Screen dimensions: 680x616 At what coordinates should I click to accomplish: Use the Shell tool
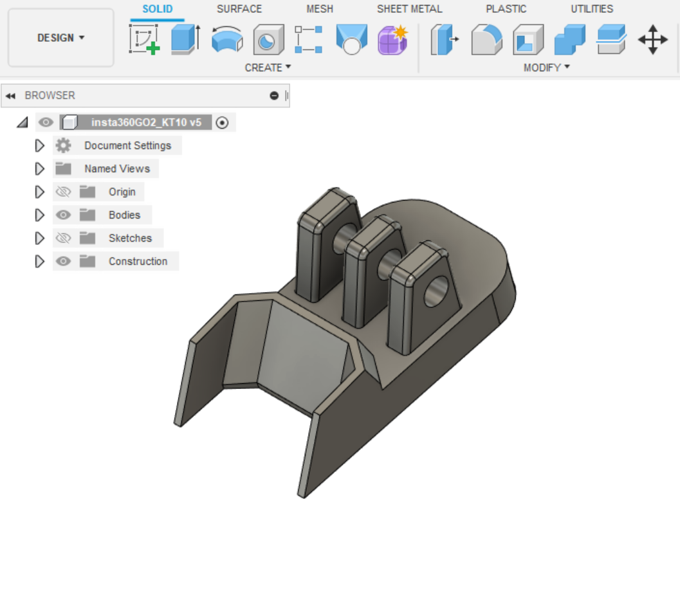(x=528, y=39)
